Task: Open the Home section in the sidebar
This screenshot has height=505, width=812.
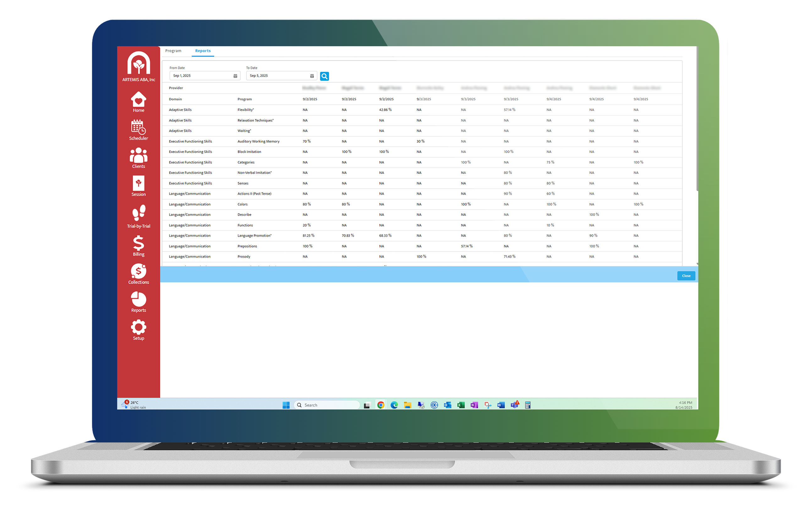Action: point(139,102)
